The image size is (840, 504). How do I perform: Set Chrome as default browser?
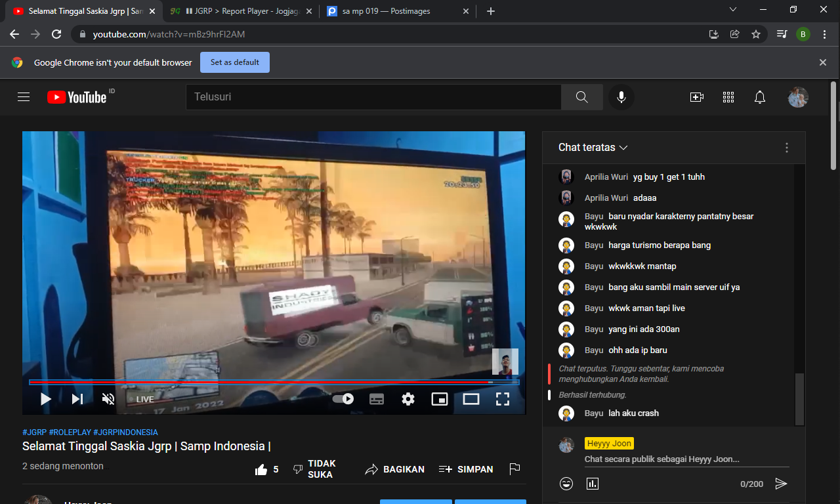click(235, 62)
